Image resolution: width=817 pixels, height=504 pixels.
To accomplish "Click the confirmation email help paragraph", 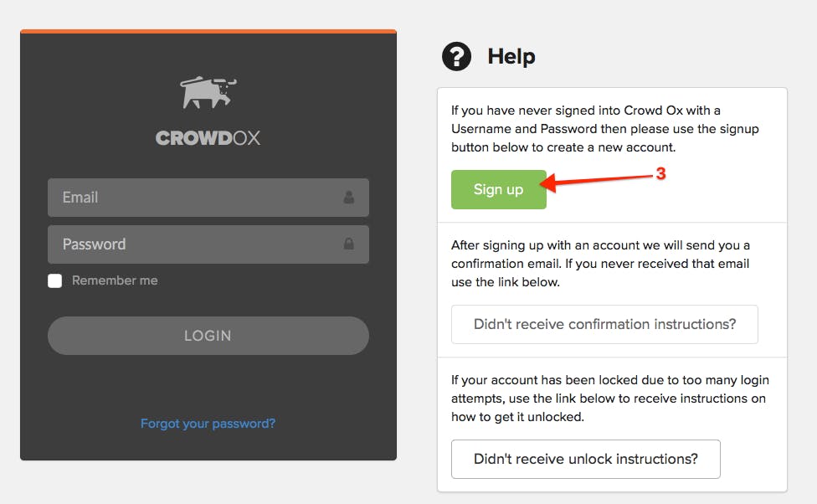I will pos(601,263).
